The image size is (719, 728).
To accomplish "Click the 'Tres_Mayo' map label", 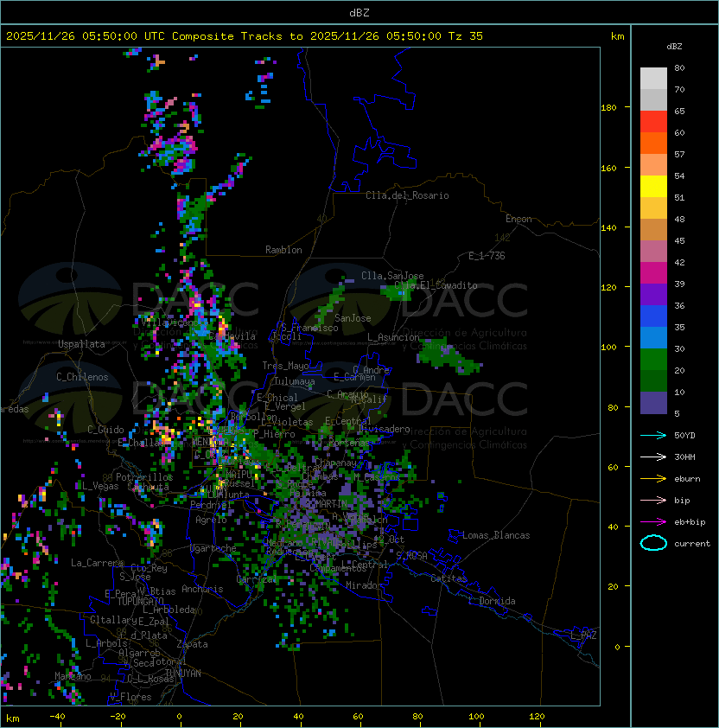I will click(x=285, y=366).
